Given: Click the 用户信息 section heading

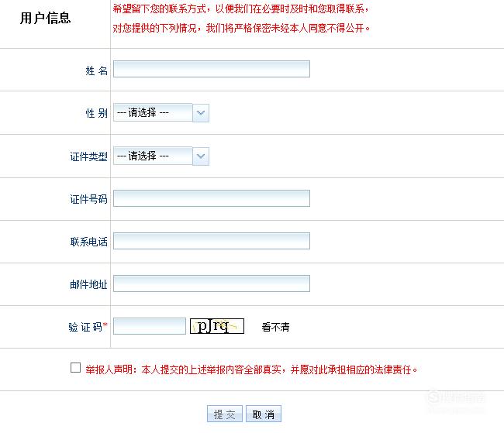Looking at the screenshot, I should click(x=45, y=18).
